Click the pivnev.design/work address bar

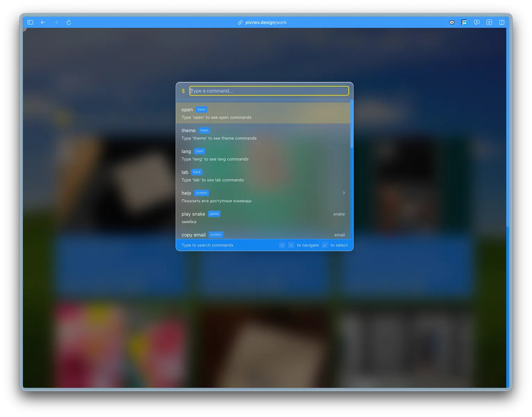click(266, 22)
